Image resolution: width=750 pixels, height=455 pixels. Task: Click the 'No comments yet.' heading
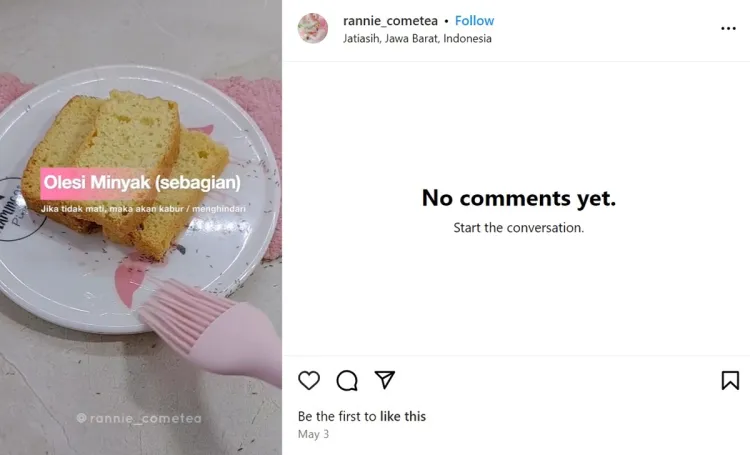click(518, 198)
